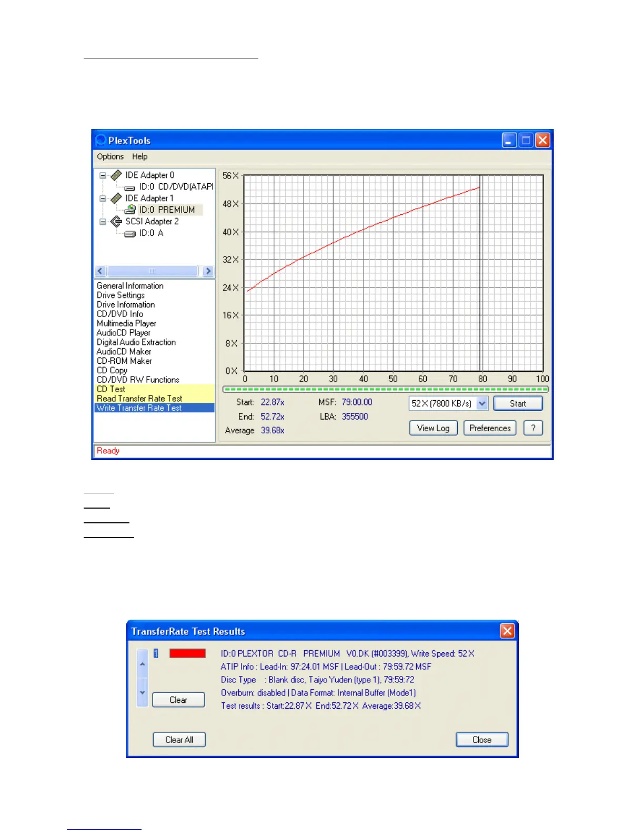Click Clear in TransferRate Test Results
The image size is (644, 834).
178,700
